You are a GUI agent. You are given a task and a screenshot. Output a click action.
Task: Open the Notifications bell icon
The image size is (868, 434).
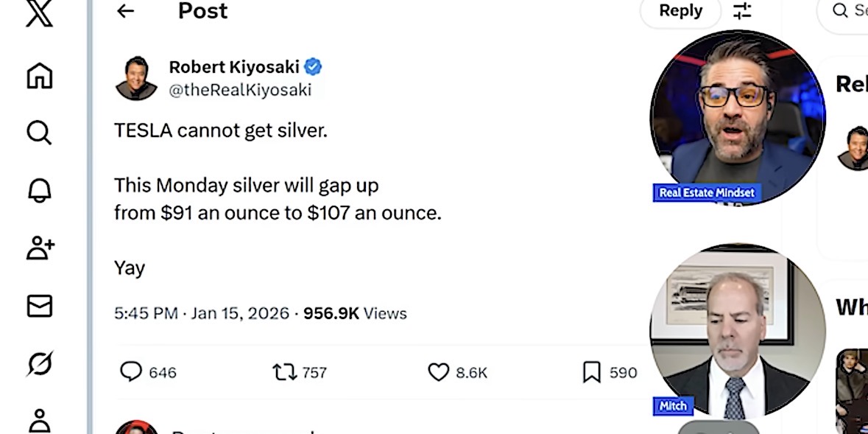coord(39,190)
